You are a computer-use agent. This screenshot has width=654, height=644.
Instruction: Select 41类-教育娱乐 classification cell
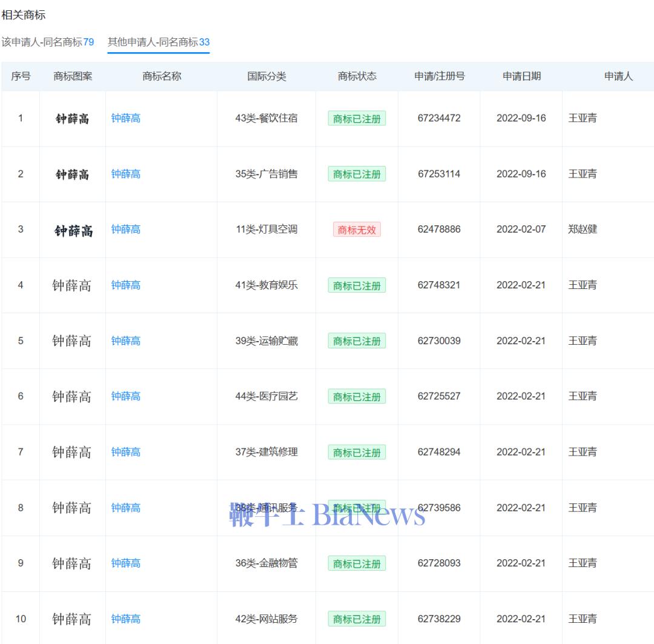tap(266, 285)
